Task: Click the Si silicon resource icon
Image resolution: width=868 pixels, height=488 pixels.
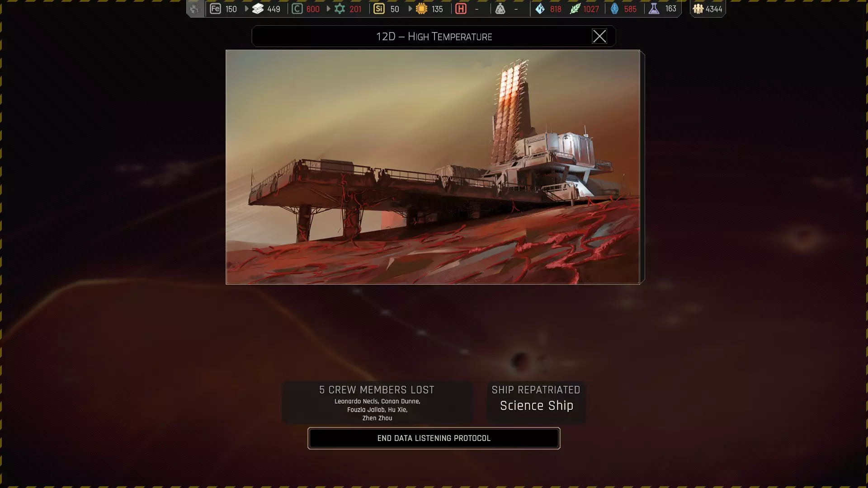Action: [379, 9]
